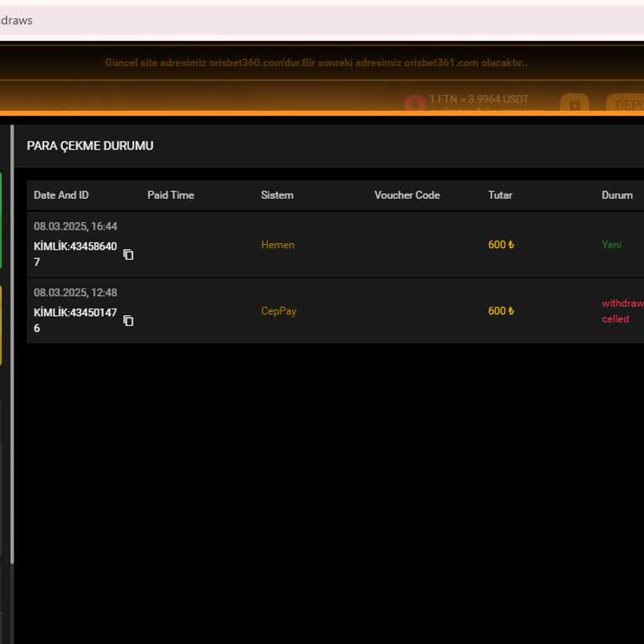Screen dimensions: 644x644
Task: Click the KİMLİK:434586407 text
Action: (x=75, y=254)
